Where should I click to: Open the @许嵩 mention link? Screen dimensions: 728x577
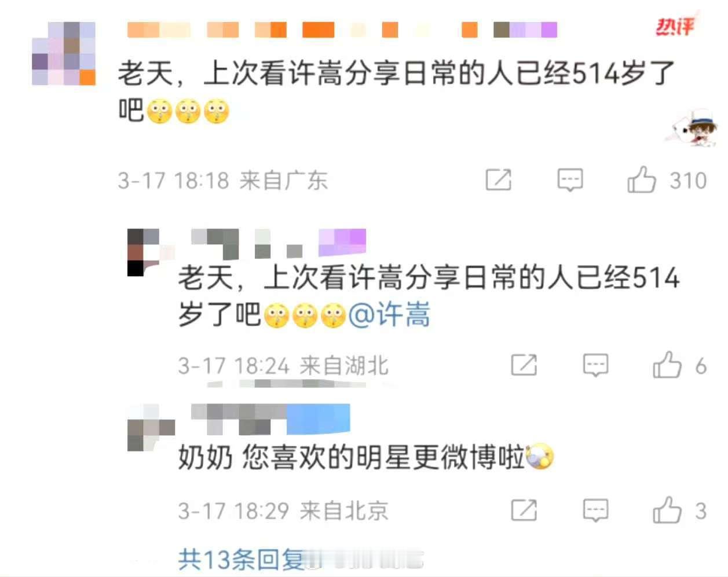[x=390, y=315]
